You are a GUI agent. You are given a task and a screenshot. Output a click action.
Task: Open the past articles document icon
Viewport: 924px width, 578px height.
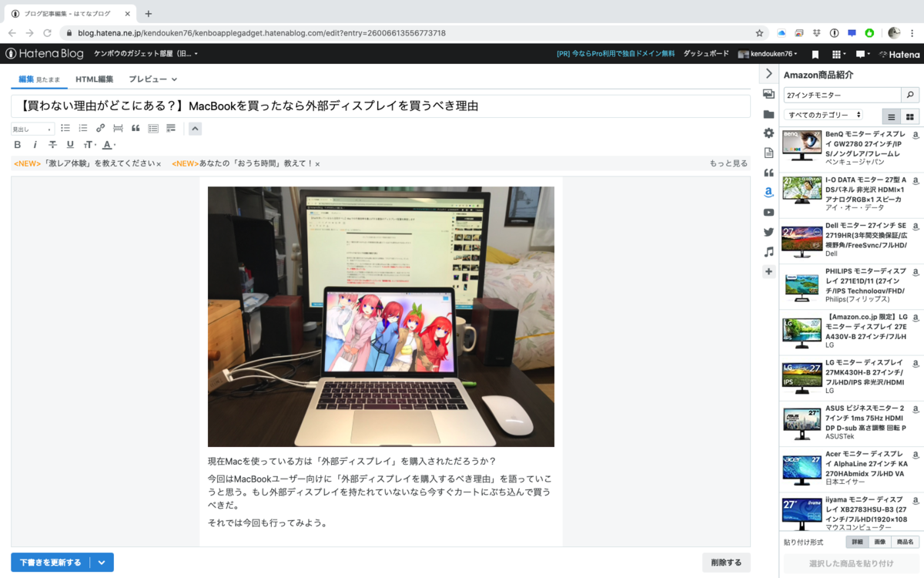pyautogui.click(x=768, y=153)
